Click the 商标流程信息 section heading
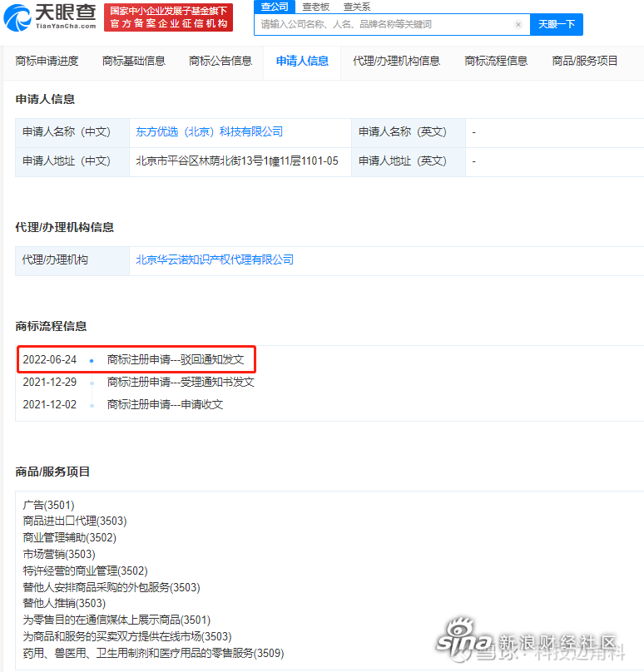Screen dimensions: 644x672 (x=51, y=327)
